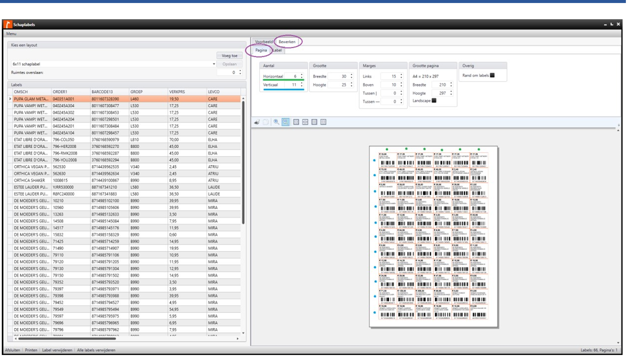Click the Horizontaal spinner arrows
This screenshot has width=628, height=364.
[x=302, y=76]
